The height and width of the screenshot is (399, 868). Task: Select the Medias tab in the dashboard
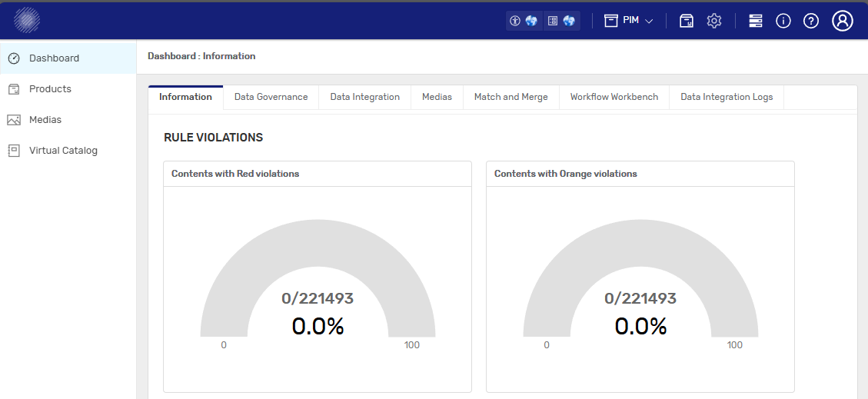click(437, 98)
